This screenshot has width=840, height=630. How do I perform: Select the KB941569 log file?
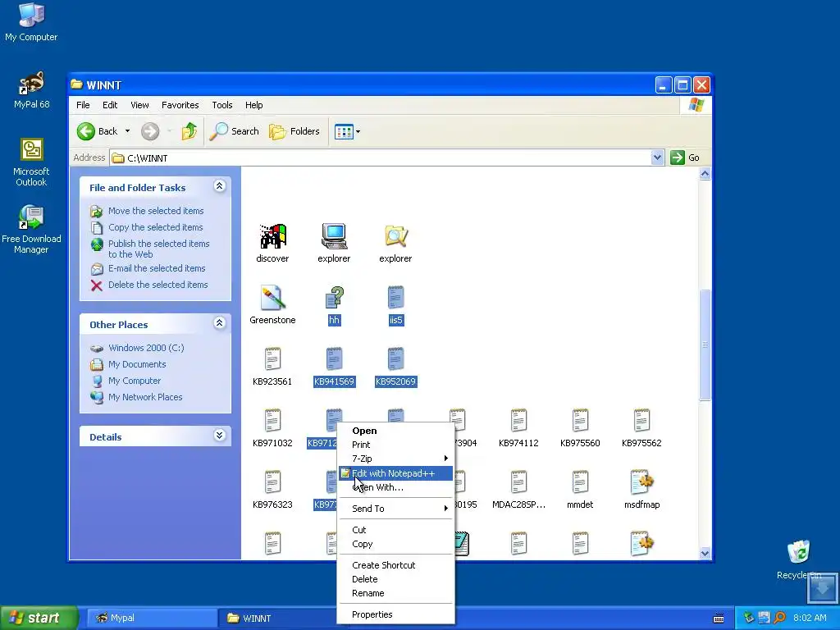point(335,359)
